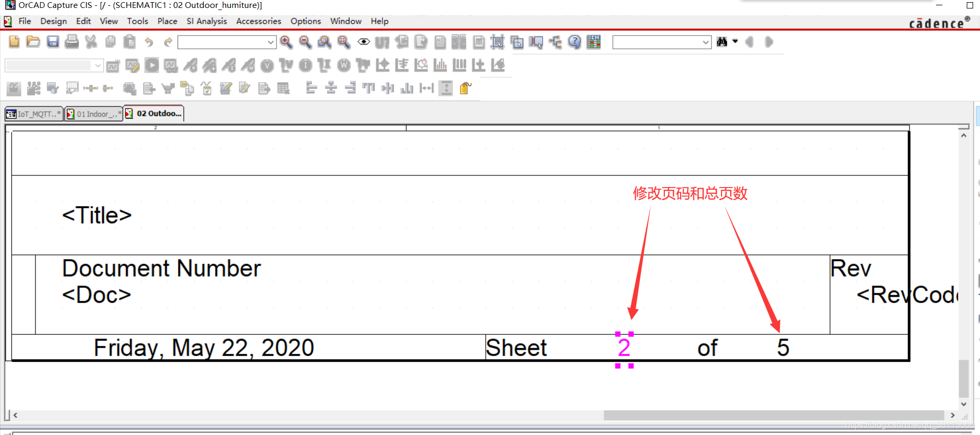Open the CM constraint manager icon

click(594, 42)
